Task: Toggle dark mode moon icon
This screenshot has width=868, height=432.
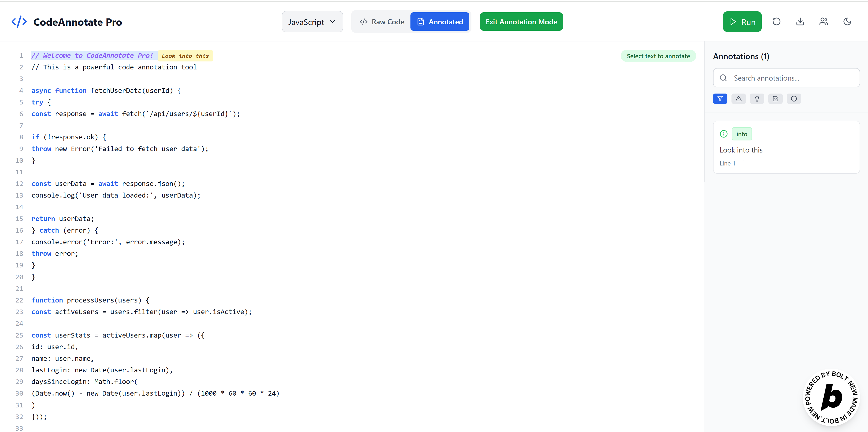Action: point(847,22)
